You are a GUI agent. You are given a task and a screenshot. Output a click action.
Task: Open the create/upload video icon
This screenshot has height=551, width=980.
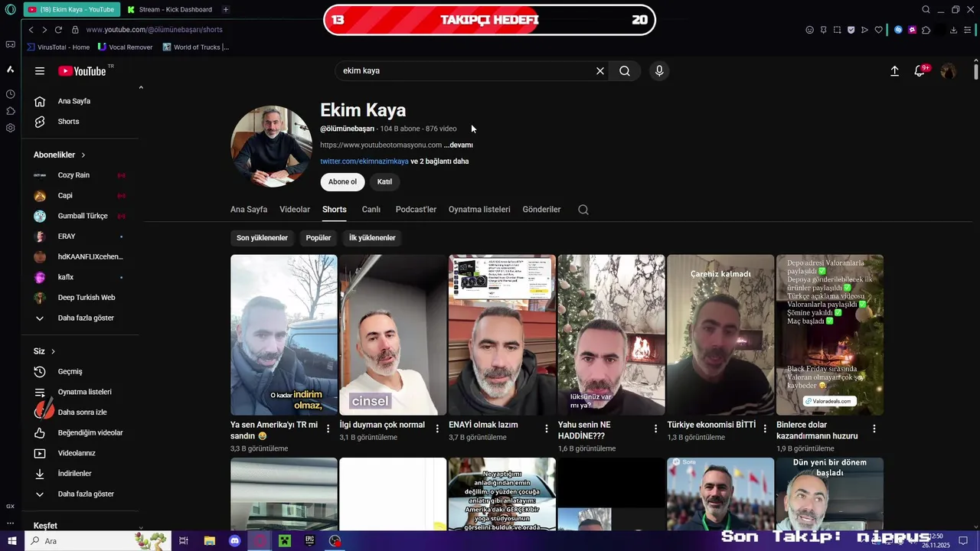coord(894,71)
